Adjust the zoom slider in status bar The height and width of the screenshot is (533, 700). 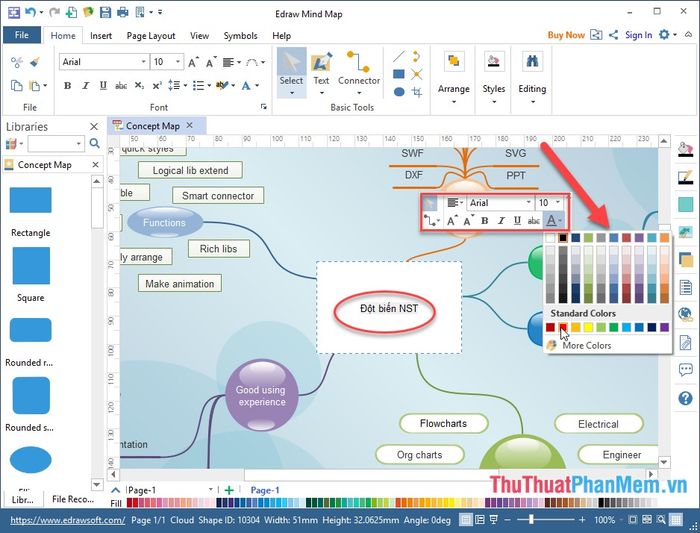[x=531, y=520]
